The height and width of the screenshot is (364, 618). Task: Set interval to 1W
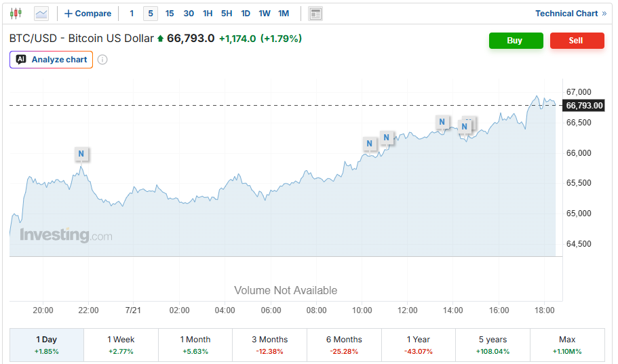(265, 14)
